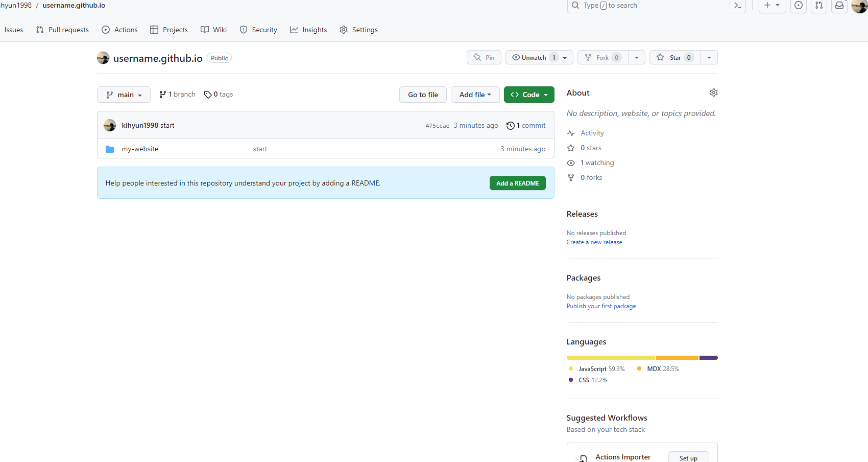
Task: Open the green Code dropdown
Action: coord(529,95)
